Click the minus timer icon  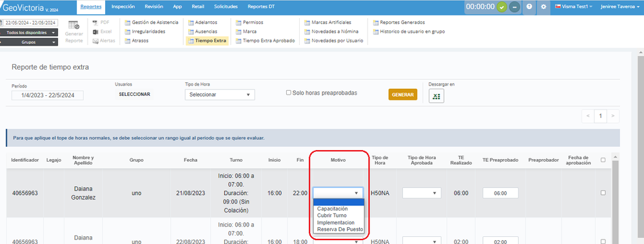point(514,7)
